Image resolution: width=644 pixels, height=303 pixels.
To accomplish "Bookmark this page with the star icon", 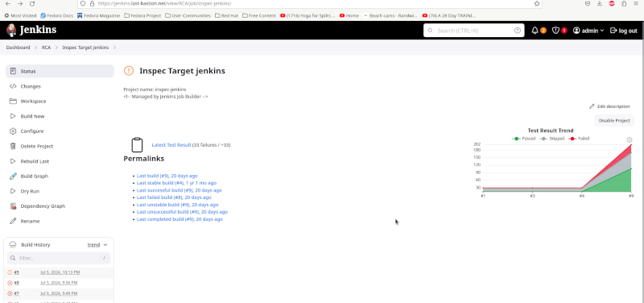I will tap(537, 3).
